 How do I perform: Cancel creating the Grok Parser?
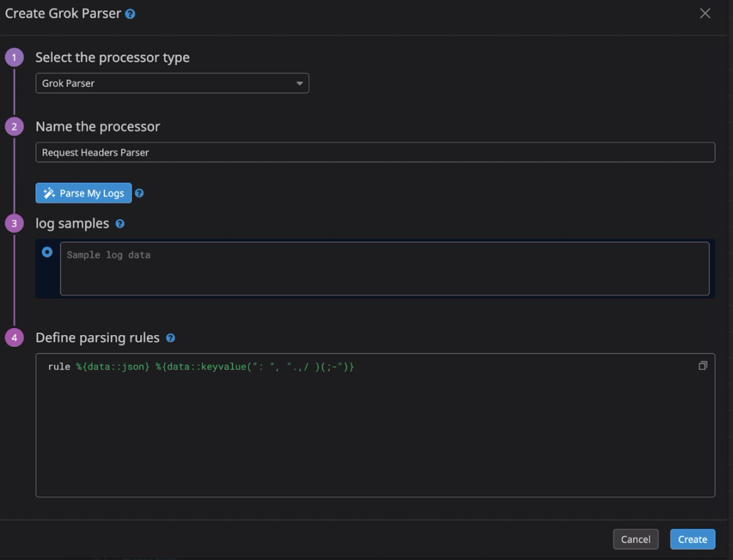coord(635,539)
